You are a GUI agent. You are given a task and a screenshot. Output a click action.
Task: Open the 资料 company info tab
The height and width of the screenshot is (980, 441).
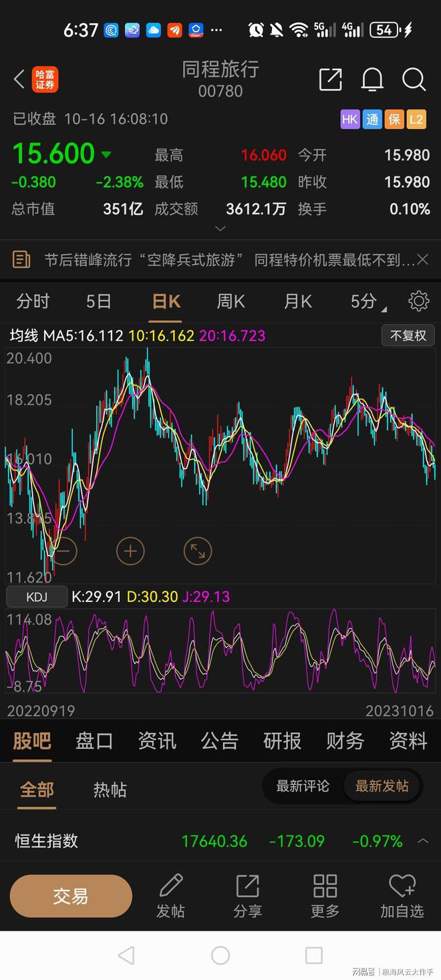point(408,741)
